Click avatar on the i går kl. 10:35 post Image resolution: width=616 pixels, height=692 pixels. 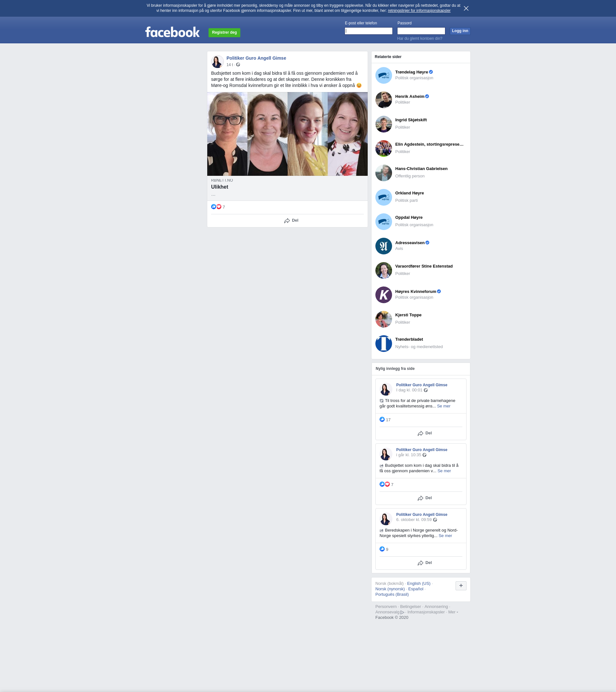click(x=385, y=454)
